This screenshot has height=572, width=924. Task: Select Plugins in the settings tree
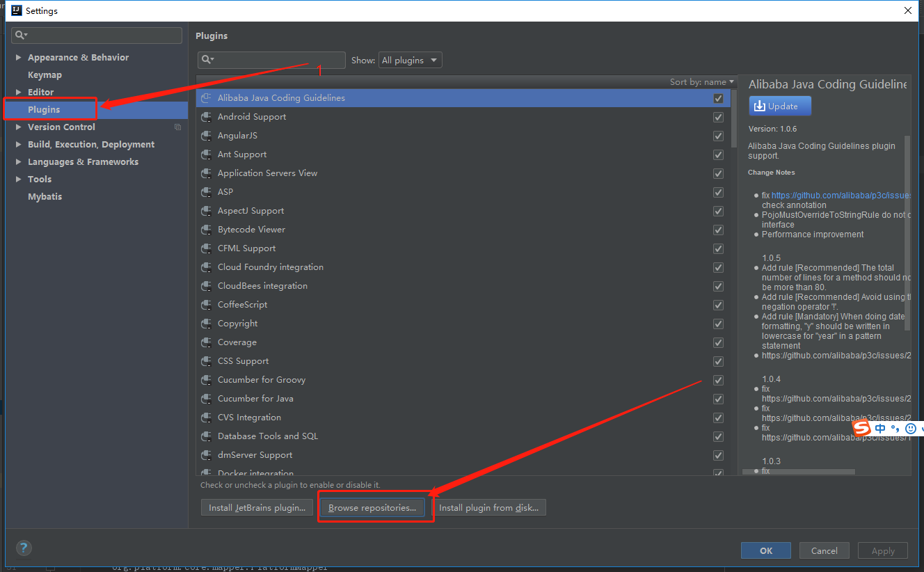44,110
